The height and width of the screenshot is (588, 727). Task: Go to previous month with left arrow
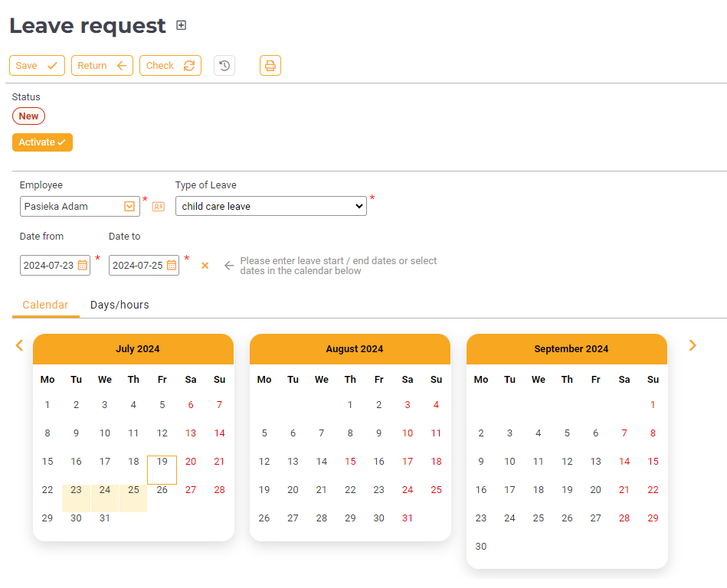[x=20, y=345]
